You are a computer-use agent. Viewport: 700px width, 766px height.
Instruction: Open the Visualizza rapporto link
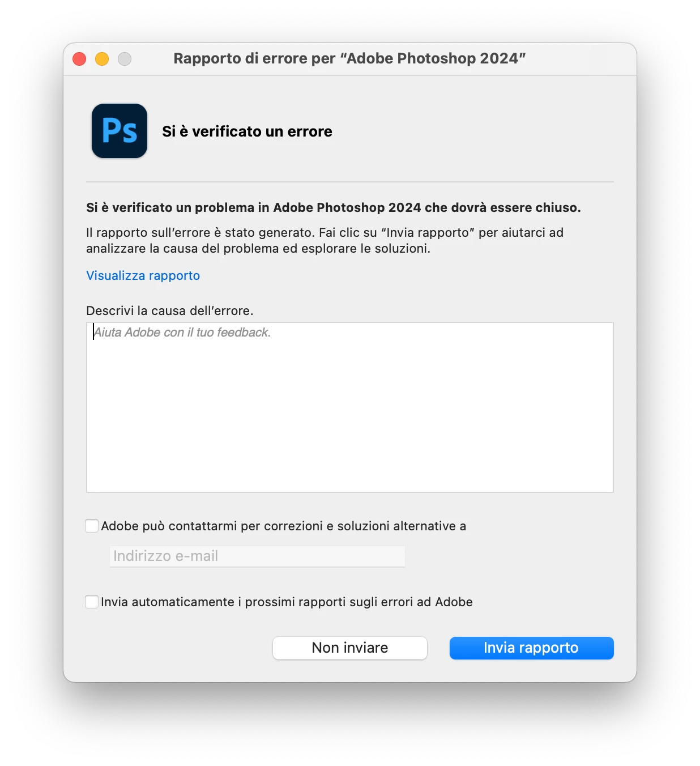click(x=143, y=275)
